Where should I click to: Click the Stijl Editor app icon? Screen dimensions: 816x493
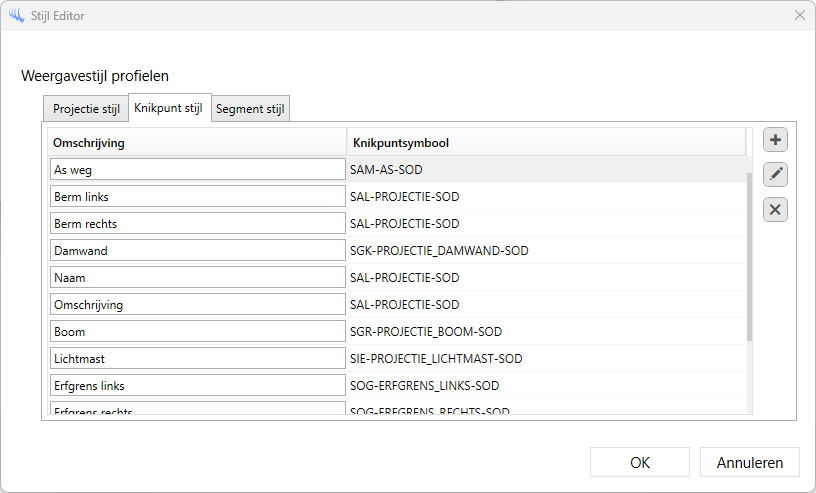point(16,15)
